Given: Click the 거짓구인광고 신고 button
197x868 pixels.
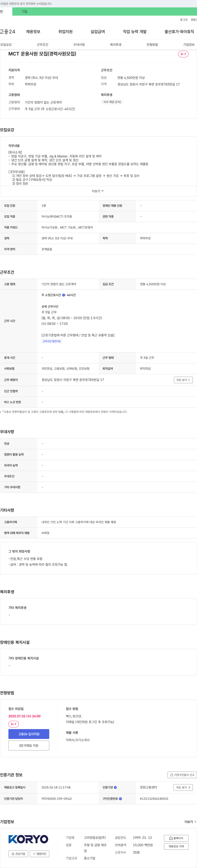Looking at the screenshot, I should [182, 775].
